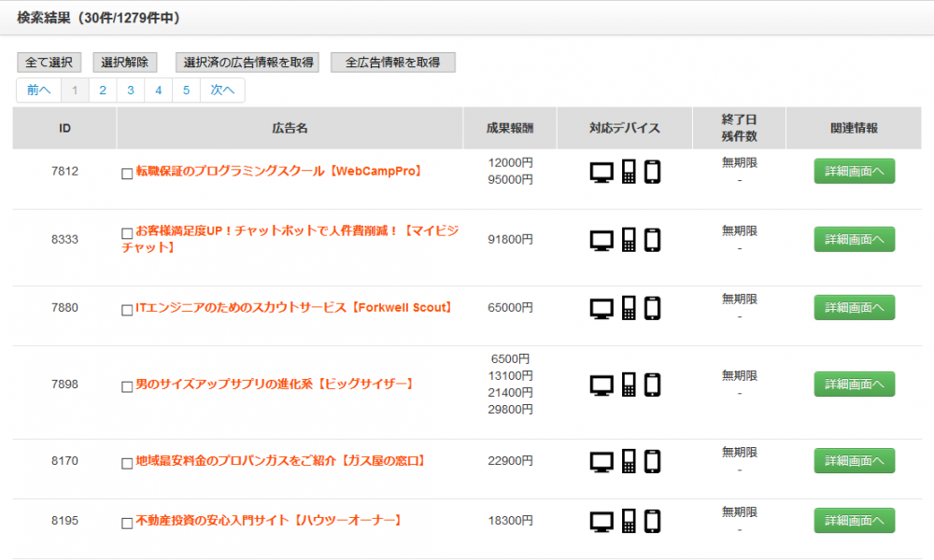The image size is (934, 560).
Task: Click the 選択解除 button
Action: (x=124, y=63)
